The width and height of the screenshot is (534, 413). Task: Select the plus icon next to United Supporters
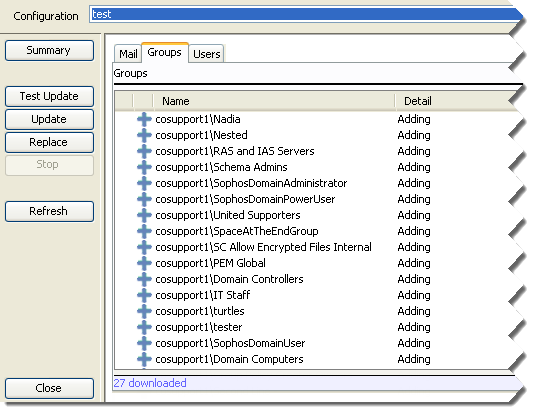point(144,215)
